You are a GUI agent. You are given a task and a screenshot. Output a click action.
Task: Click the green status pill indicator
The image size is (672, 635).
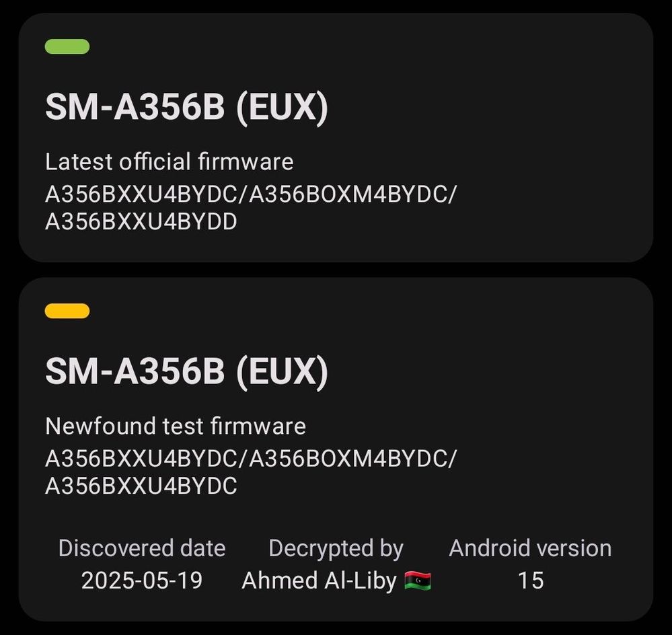(x=67, y=46)
